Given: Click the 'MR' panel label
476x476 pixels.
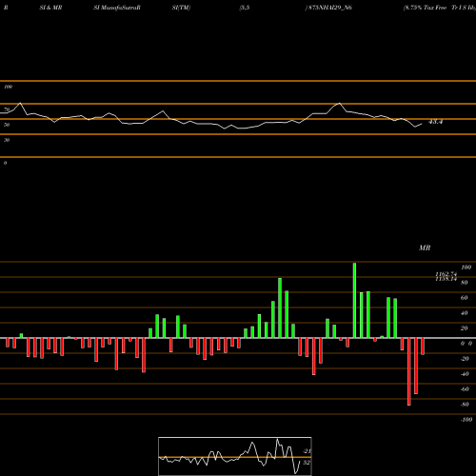Looking at the screenshot, I should (x=425, y=248).
